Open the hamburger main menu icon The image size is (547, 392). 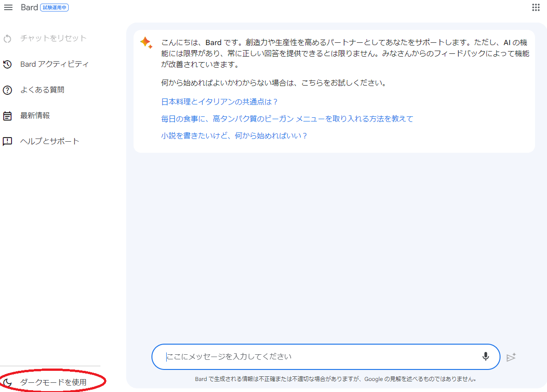[x=8, y=7]
